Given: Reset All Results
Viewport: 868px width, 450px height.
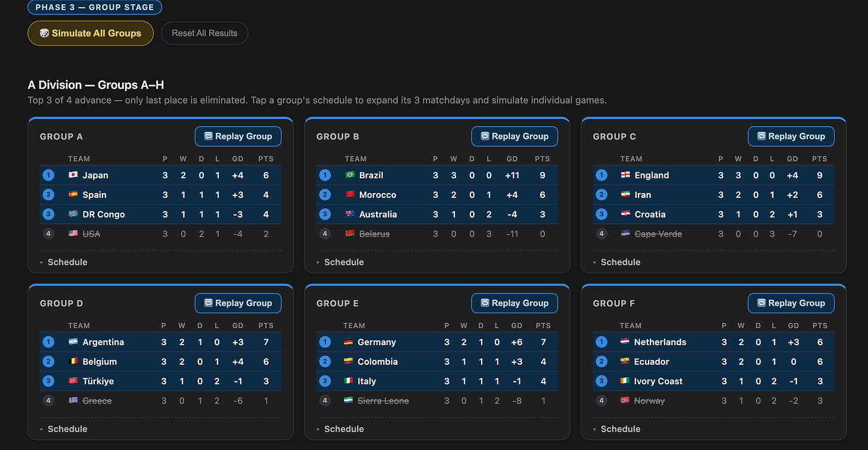Looking at the screenshot, I should point(204,33).
